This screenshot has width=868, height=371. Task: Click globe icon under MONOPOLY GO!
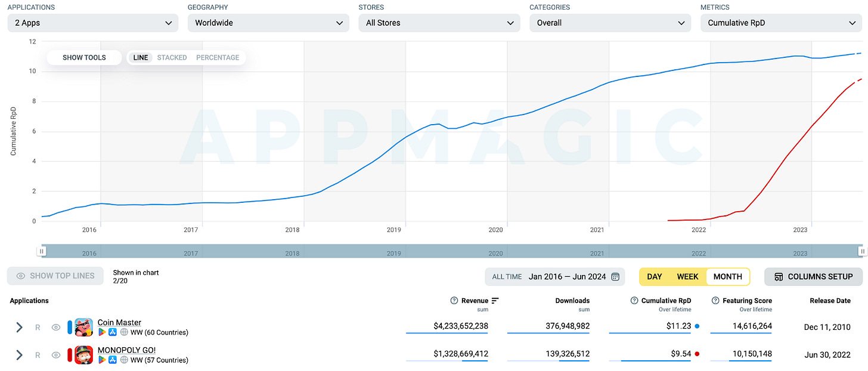(x=124, y=360)
